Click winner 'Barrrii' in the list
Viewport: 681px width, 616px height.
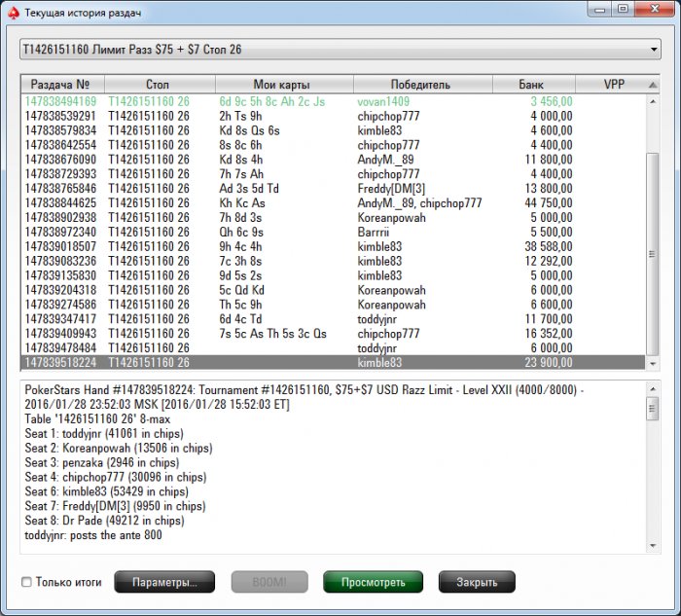373,232
